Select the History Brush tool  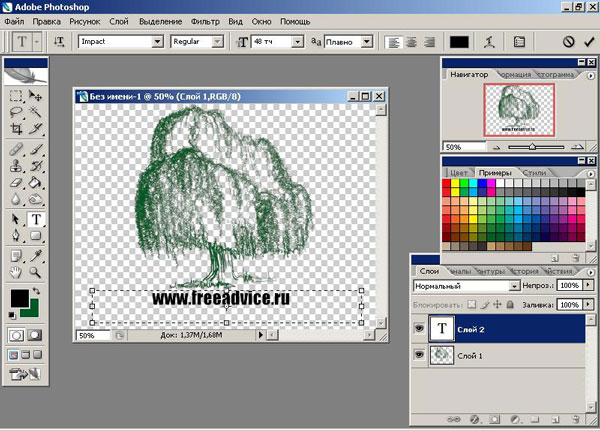pyautogui.click(x=35, y=166)
